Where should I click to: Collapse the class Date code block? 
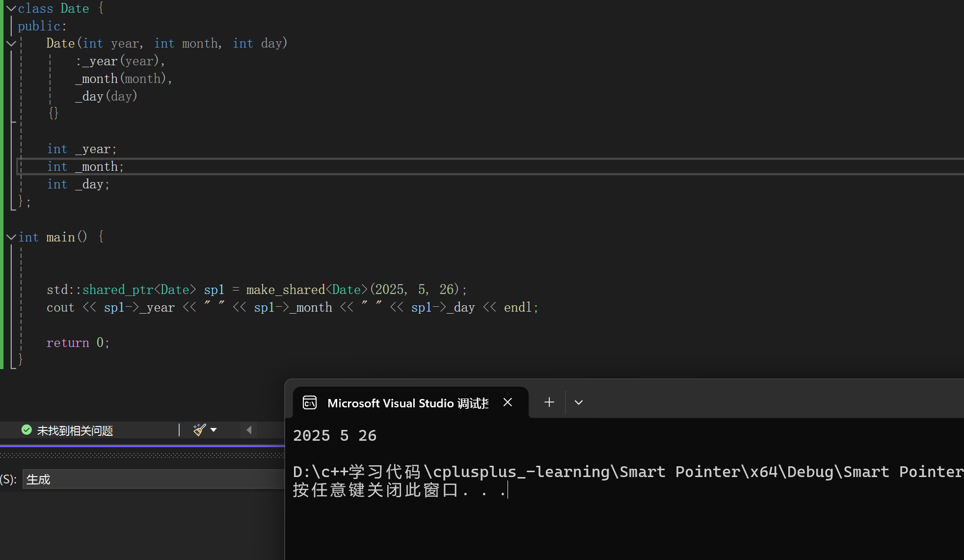tap(11, 8)
